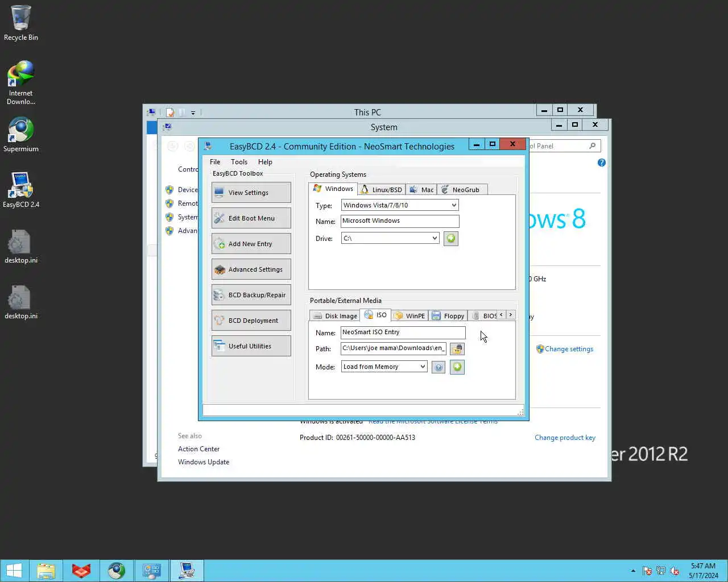Click Properties icon in This PC toolbar
This screenshot has width=728, height=582.
coord(169,113)
